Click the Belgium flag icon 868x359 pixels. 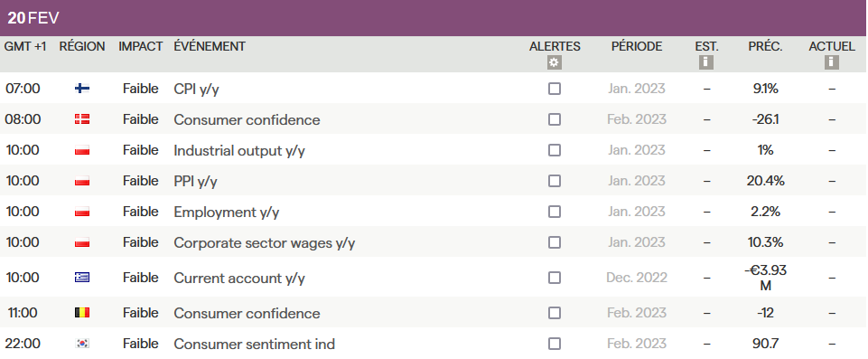coord(82,313)
